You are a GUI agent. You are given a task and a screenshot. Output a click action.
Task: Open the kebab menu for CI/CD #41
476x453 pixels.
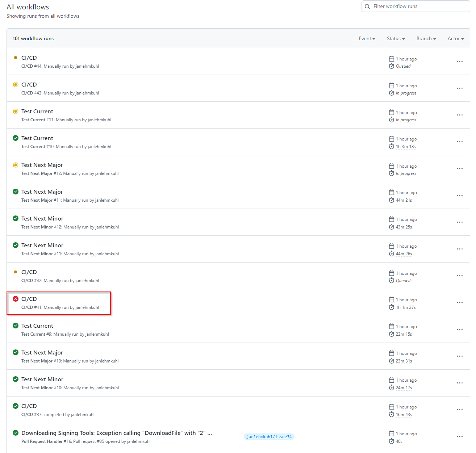(x=459, y=302)
